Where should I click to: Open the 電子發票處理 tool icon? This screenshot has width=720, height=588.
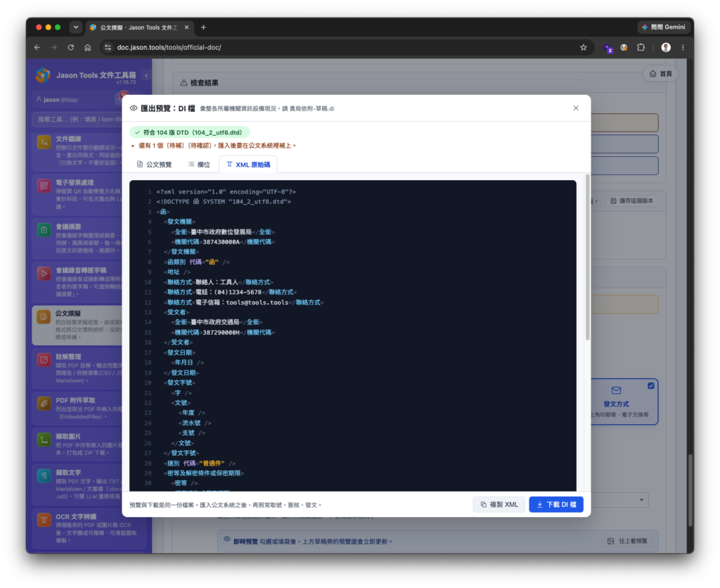pyautogui.click(x=44, y=186)
